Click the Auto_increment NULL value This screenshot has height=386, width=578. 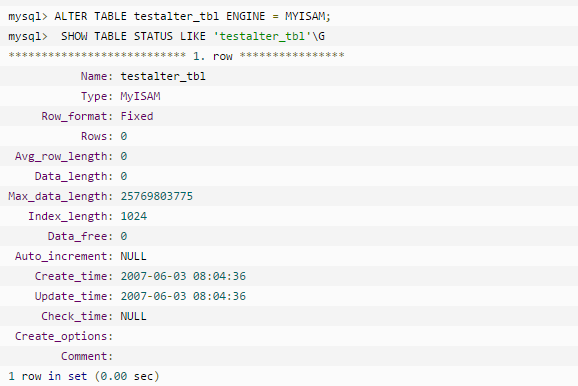coord(133,256)
